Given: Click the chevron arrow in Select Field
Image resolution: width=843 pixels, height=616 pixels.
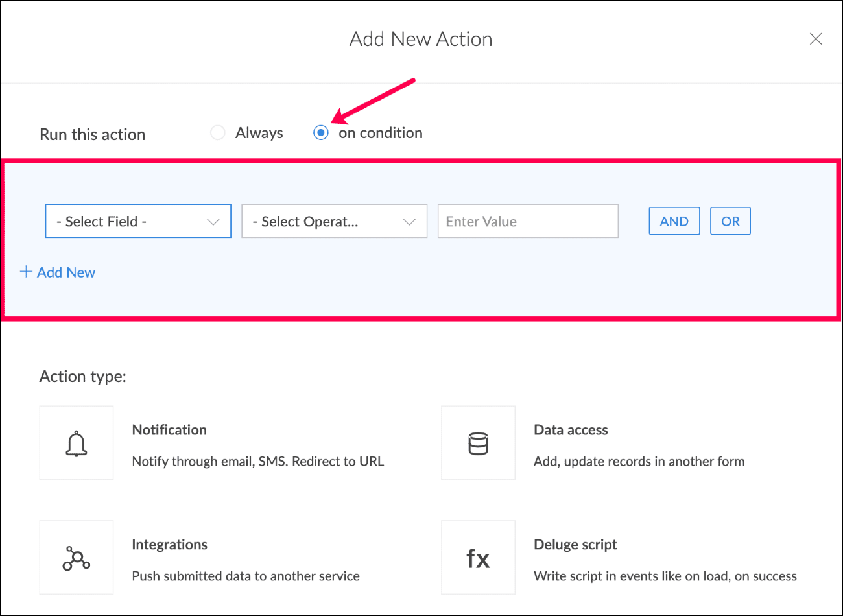Looking at the screenshot, I should (x=213, y=222).
